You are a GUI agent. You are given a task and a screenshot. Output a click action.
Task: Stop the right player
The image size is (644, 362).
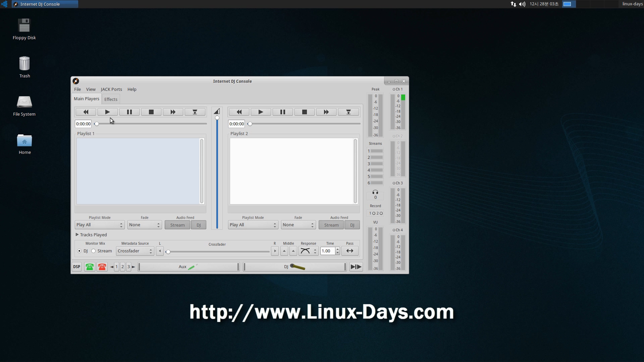(x=305, y=112)
